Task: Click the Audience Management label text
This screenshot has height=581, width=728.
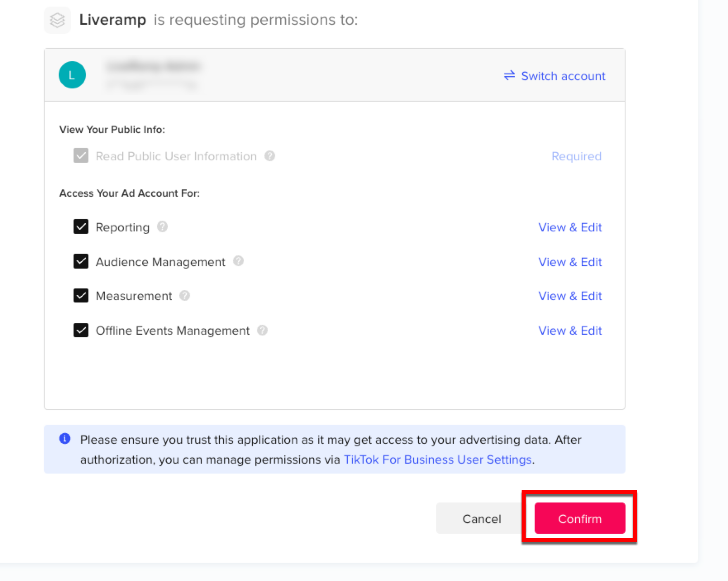Action: [x=160, y=262]
